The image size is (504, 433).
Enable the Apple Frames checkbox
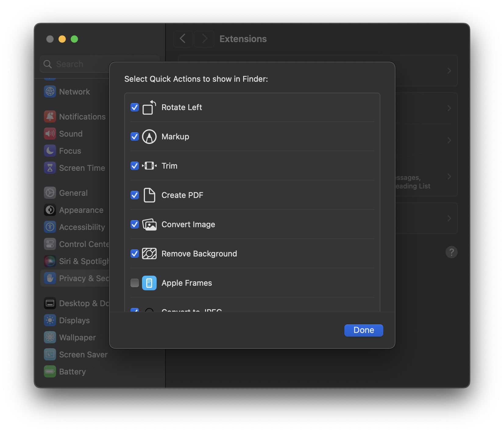[134, 283]
